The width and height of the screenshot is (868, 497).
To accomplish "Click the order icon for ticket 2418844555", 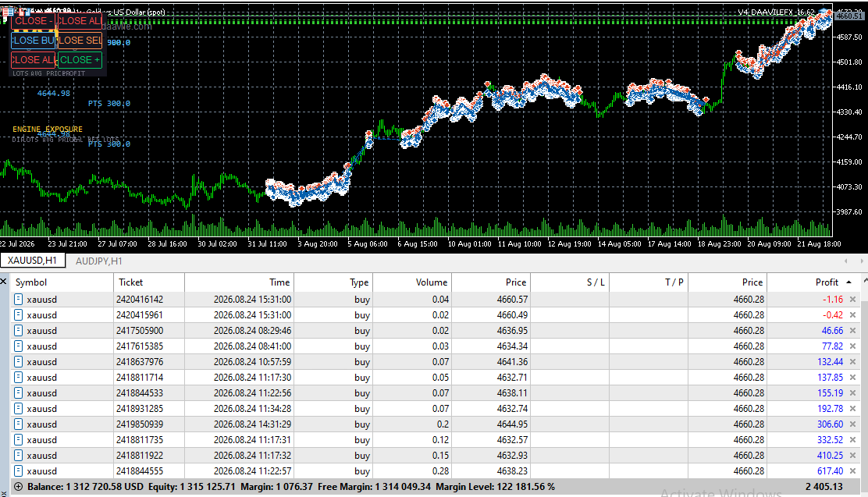I will [18, 471].
